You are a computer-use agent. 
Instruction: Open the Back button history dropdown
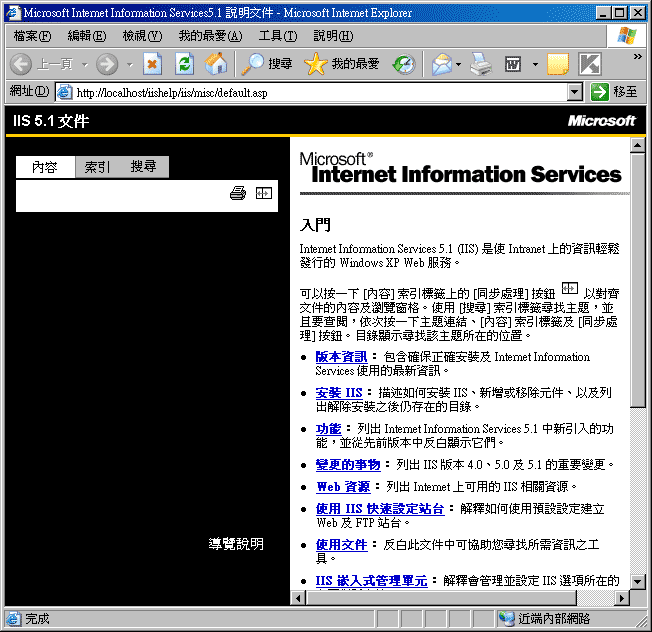pyautogui.click(x=85, y=65)
